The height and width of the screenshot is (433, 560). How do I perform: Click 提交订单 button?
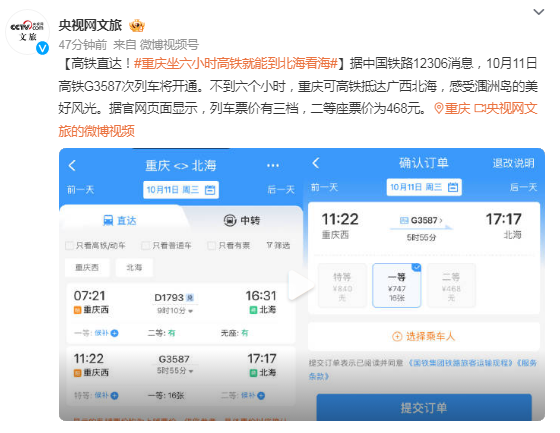(424, 407)
